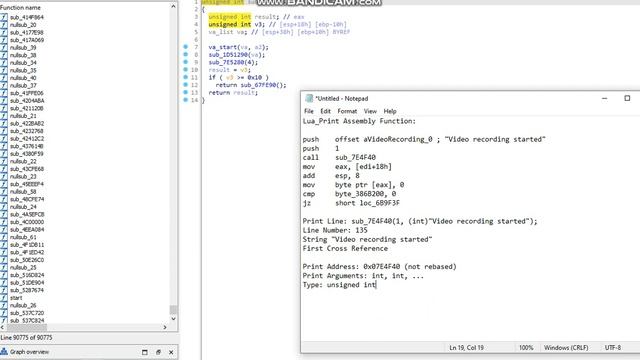The height and width of the screenshot is (360, 640).
Task: Toggle breakpoint dot on line 11
Action: pyautogui.click(x=186, y=77)
